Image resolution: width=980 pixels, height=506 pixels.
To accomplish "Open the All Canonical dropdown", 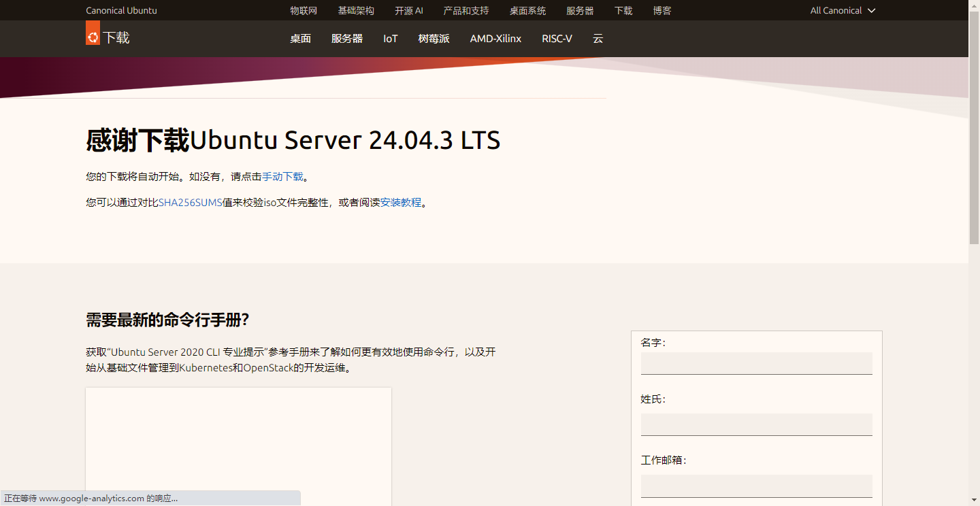I will [x=843, y=10].
